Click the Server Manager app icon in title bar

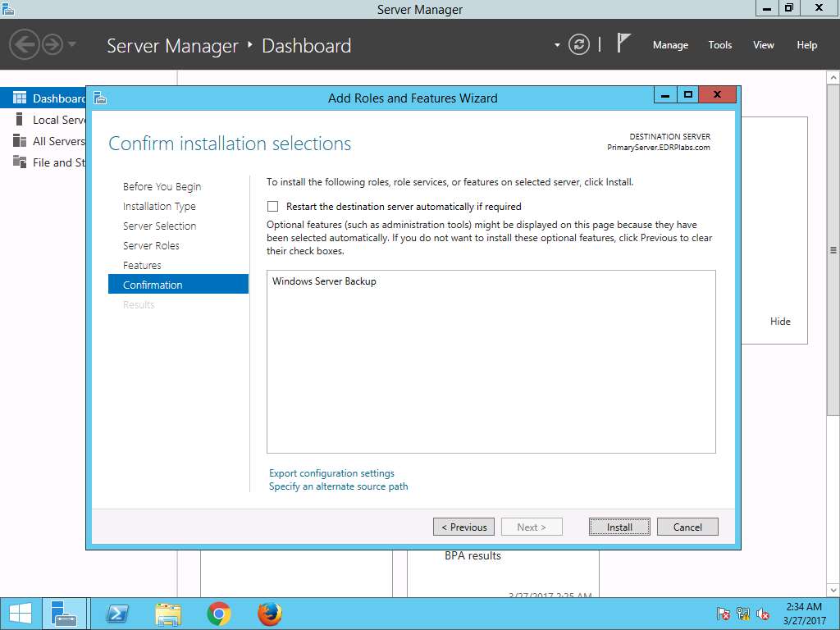click(x=7, y=9)
